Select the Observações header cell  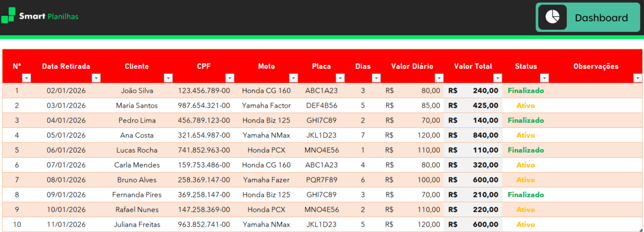click(596, 66)
